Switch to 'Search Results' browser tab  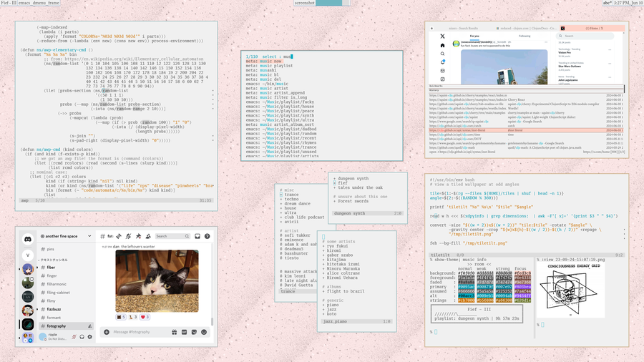[x=462, y=29]
